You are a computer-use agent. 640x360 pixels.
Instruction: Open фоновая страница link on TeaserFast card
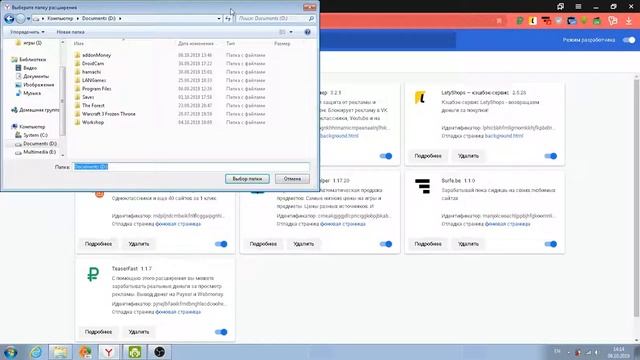[x=178, y=312]
